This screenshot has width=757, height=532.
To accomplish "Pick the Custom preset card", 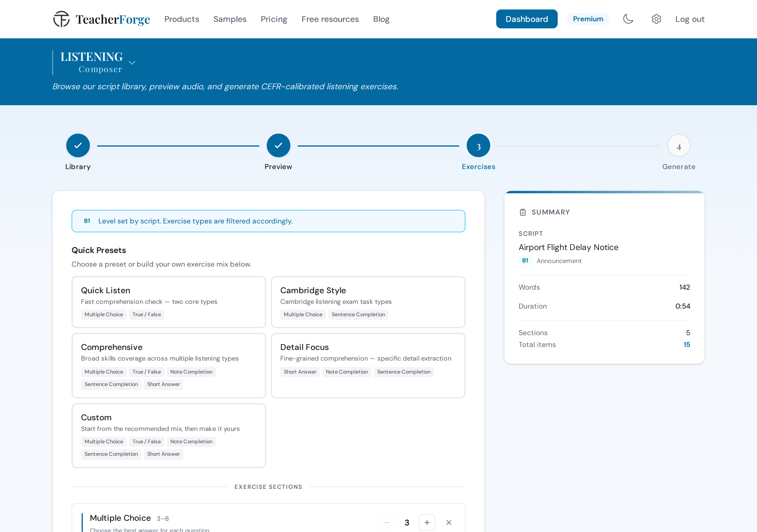I will coord(169,435).
